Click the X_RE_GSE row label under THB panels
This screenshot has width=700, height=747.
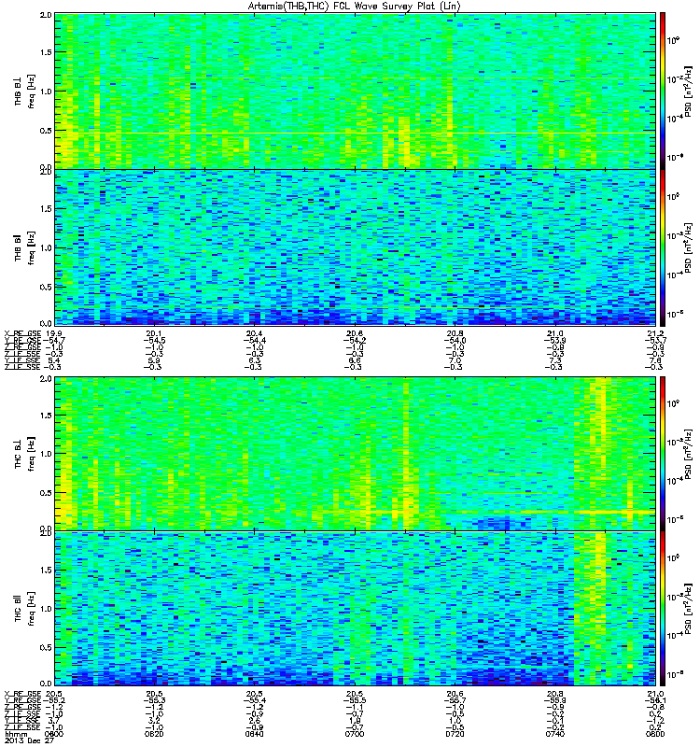22,333
